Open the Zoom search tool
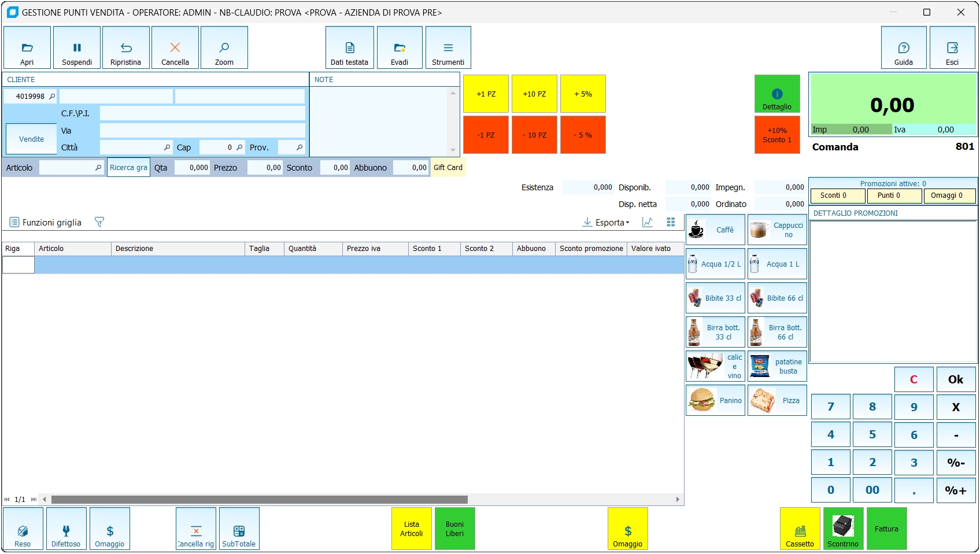 224,47
